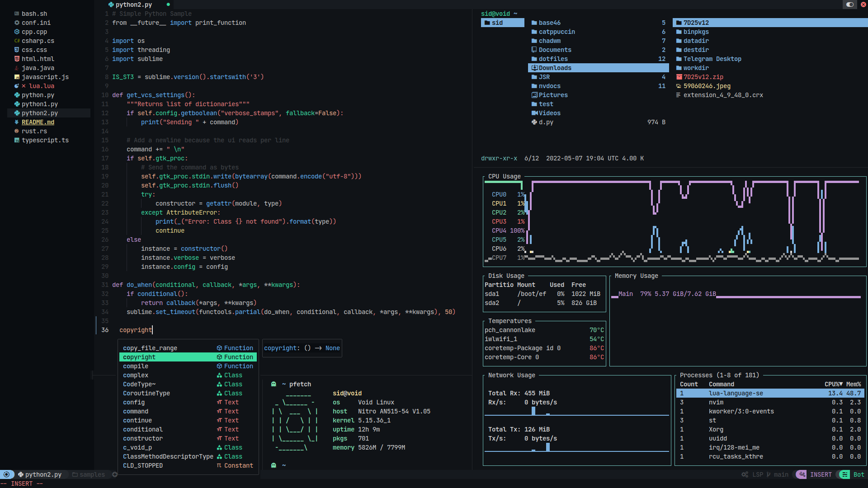Click the Main memory usage bar
This screenshot has width=868, height=488.
point(788,297)
